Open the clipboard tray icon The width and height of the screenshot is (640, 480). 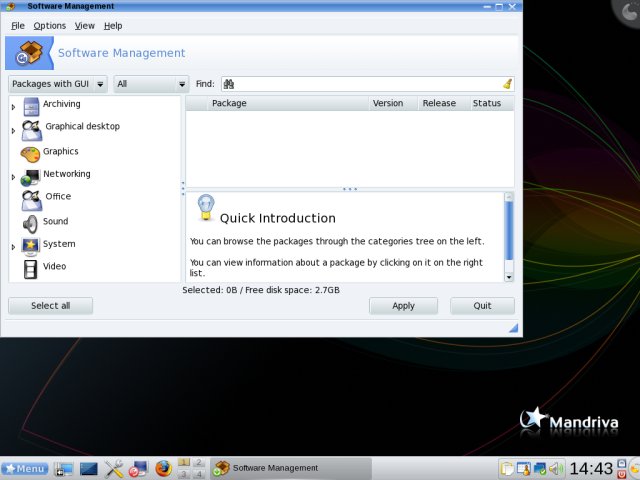507,469
